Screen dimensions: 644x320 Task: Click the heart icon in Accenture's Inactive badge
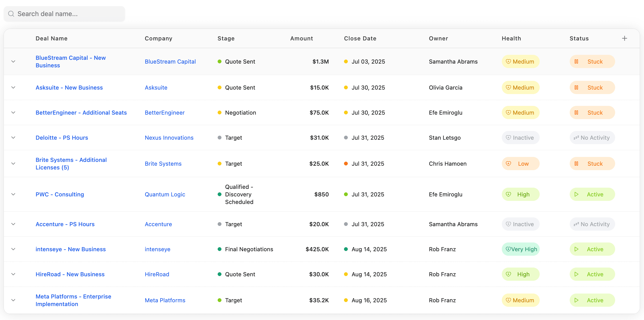tap(508, 224)
